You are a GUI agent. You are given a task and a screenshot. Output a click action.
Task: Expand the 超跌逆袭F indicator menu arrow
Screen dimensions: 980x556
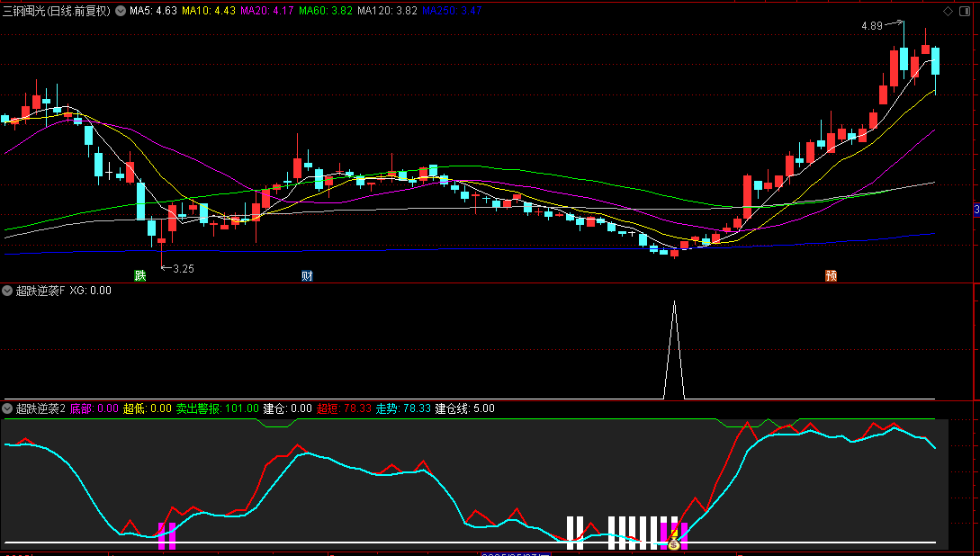(x=7, y=291)
